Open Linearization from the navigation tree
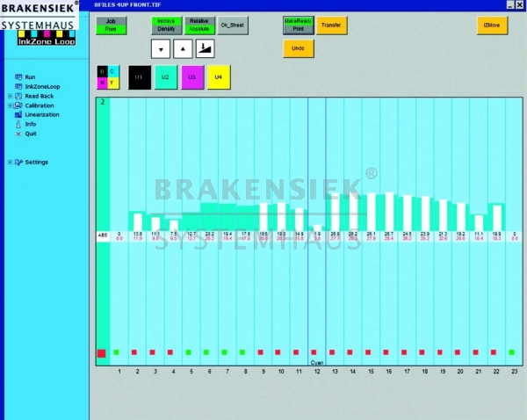This screenshot has height=420, width=527. [42, 115]
